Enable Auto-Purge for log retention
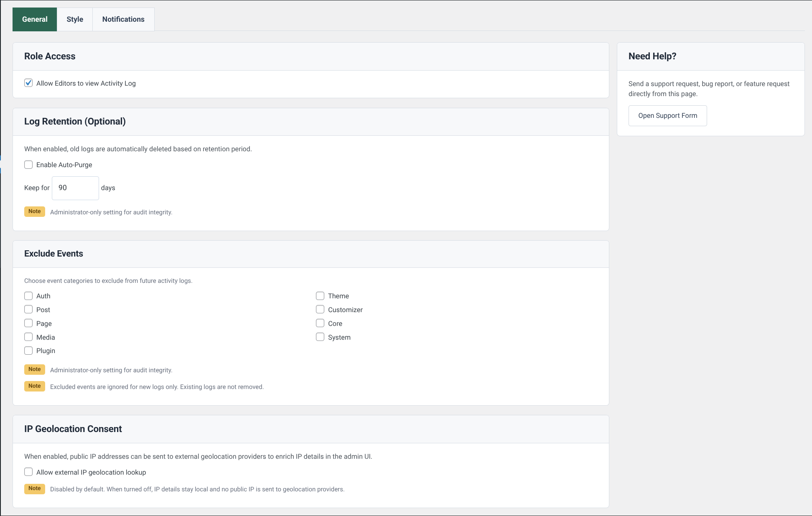812x516 pixels. coord(28,165)
